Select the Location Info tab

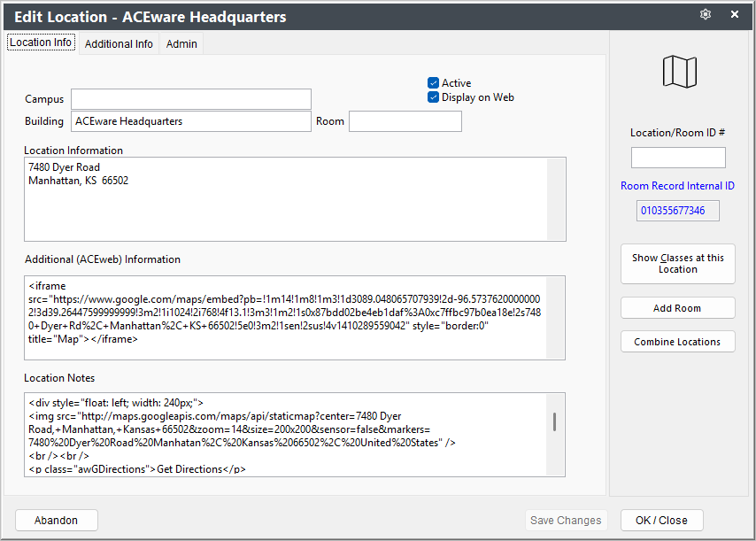coord(41,43)
